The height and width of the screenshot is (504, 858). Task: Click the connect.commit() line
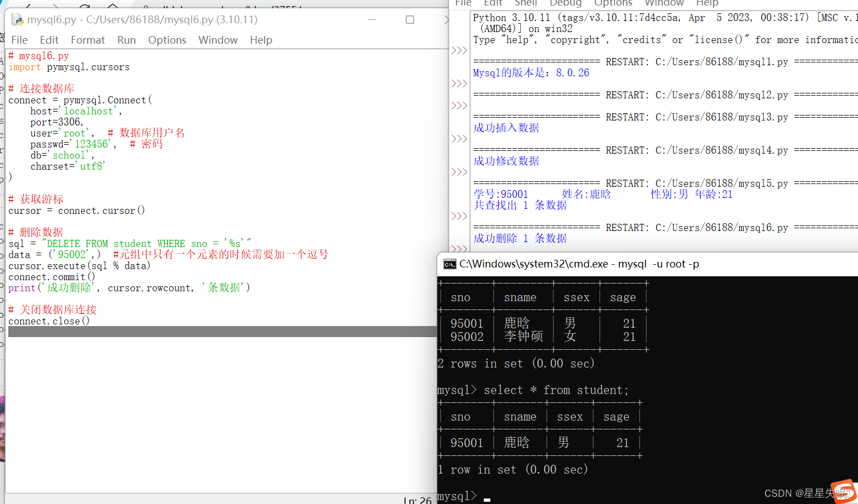pos(52,277)
